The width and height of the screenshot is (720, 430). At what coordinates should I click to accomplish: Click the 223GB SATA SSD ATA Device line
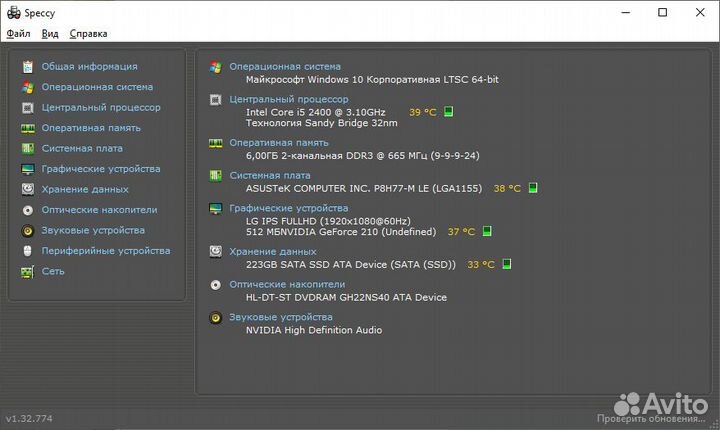(350, 265)
